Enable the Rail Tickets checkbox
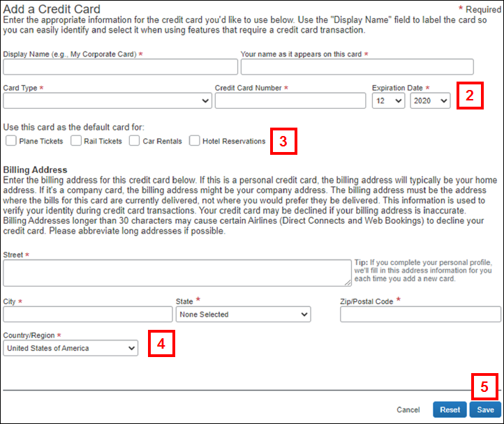Image resolution: width=504 pixels, height=424 pixels. 77,141
